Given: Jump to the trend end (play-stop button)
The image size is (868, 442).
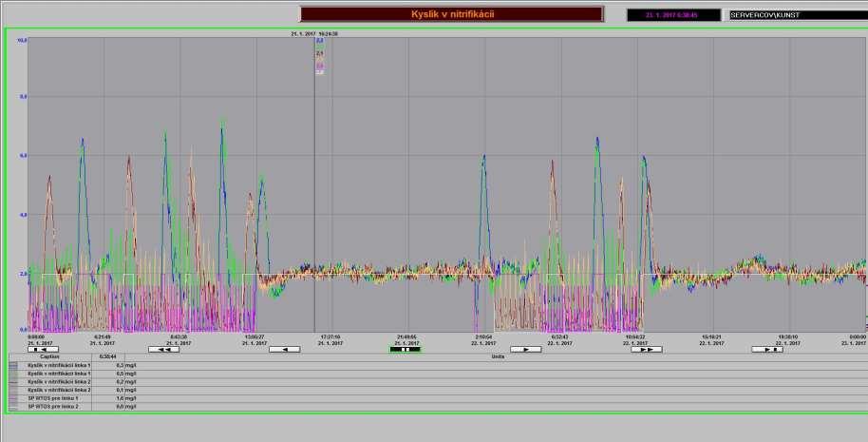Looking at the screenshot, I should click(x=767, y=350).
